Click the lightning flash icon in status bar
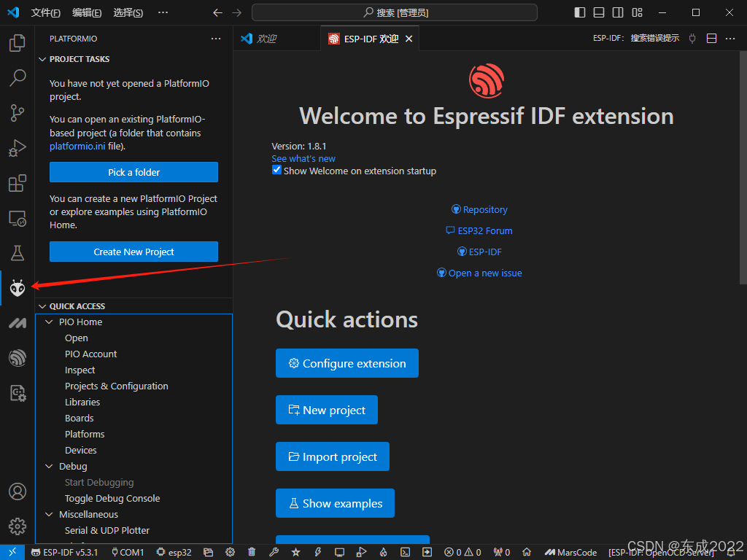The image size is (747, 560). pyautogui.click(x=318, y=553)
